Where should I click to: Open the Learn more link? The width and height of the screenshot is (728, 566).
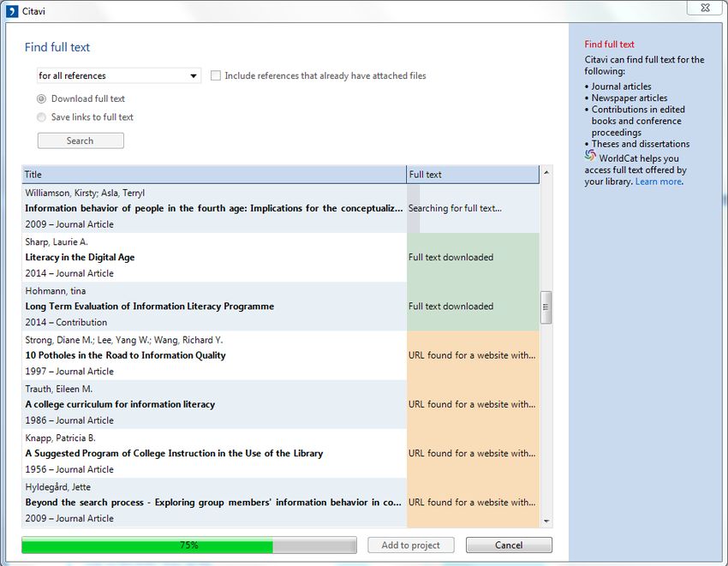[659, 182]
